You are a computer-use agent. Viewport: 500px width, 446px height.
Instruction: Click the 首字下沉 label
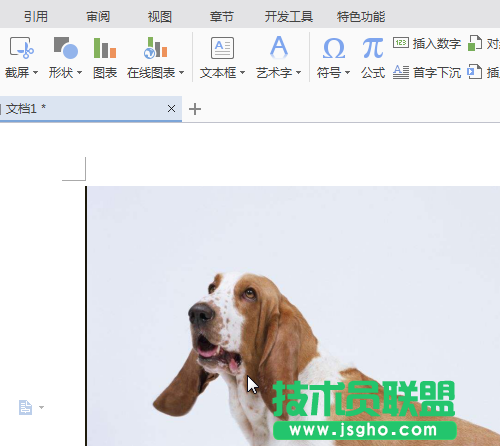(437, 72)
